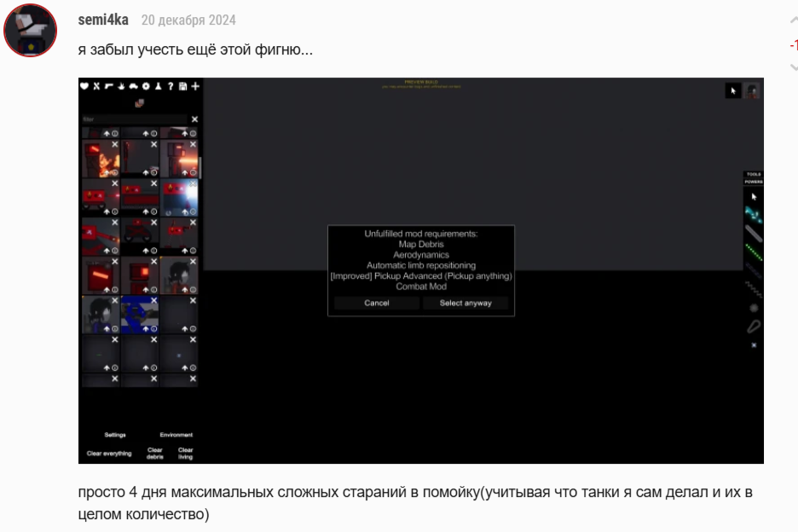Select the drag cursor tool in the tools column
Image resolution: width=798 pixels, height=532 pixels.
tap(754, 196)
